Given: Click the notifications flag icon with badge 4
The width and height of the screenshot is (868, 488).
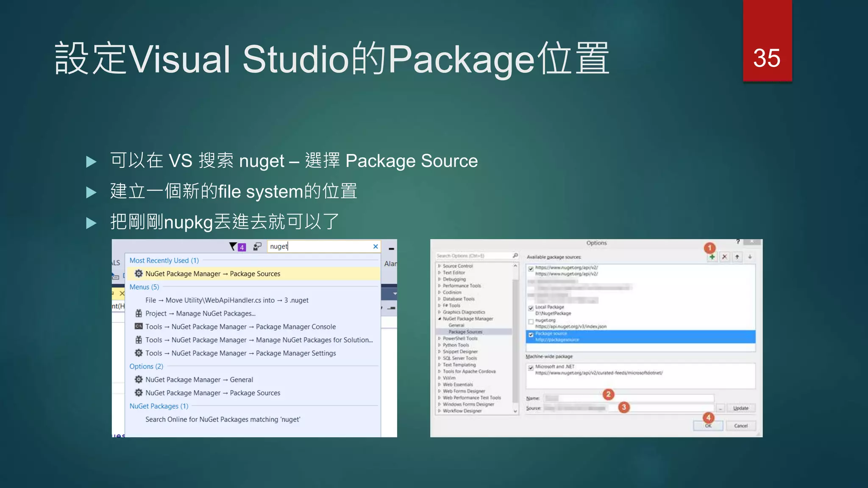Looking at the screenshot, I should (x=237, y=247).
